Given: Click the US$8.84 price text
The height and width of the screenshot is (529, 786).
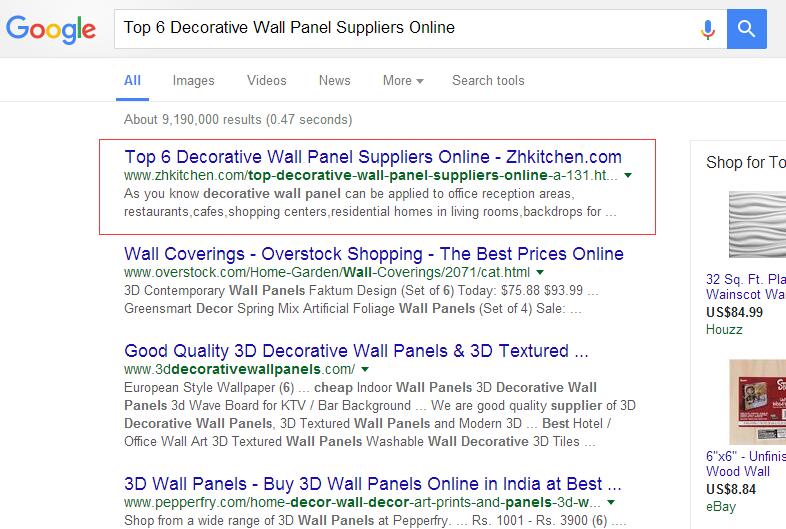Looking at the screenshot, I should [731, 489].
